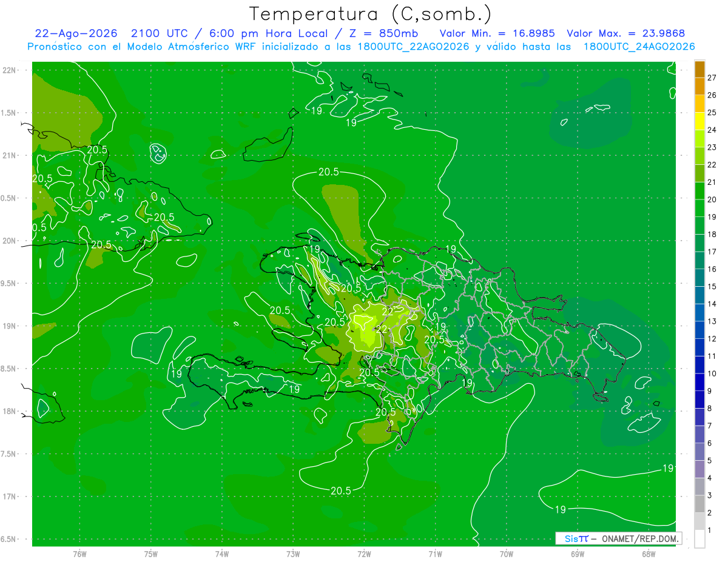Click the "19N" latitude axis label
The width and height of the screenshot is (728, 562).
pyautogui.click(x=9, y=326)
